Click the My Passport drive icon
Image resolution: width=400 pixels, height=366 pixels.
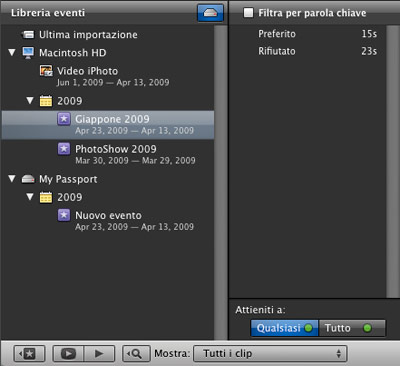pos(28,179)
